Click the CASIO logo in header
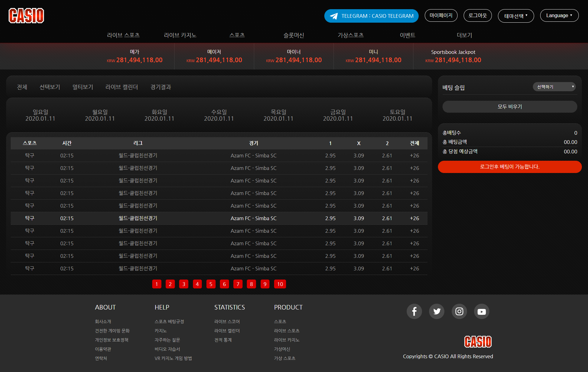588x372 pixels. [x=26, y=16]
